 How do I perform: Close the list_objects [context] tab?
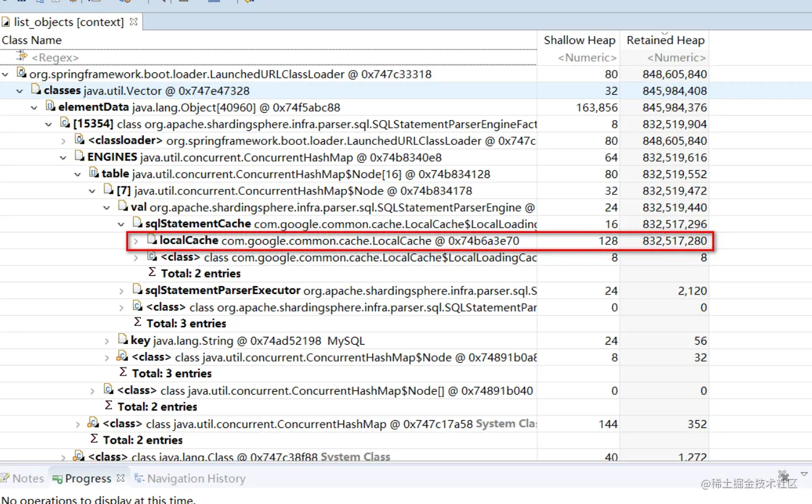pyautogui.click(x=134, y=22)
